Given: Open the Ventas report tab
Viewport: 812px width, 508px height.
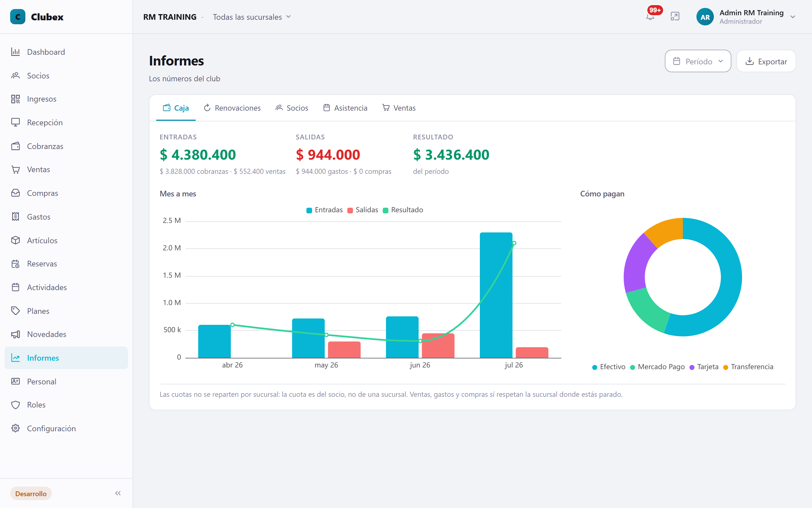Looking at the screenshot, I should (x=399, y=108).
